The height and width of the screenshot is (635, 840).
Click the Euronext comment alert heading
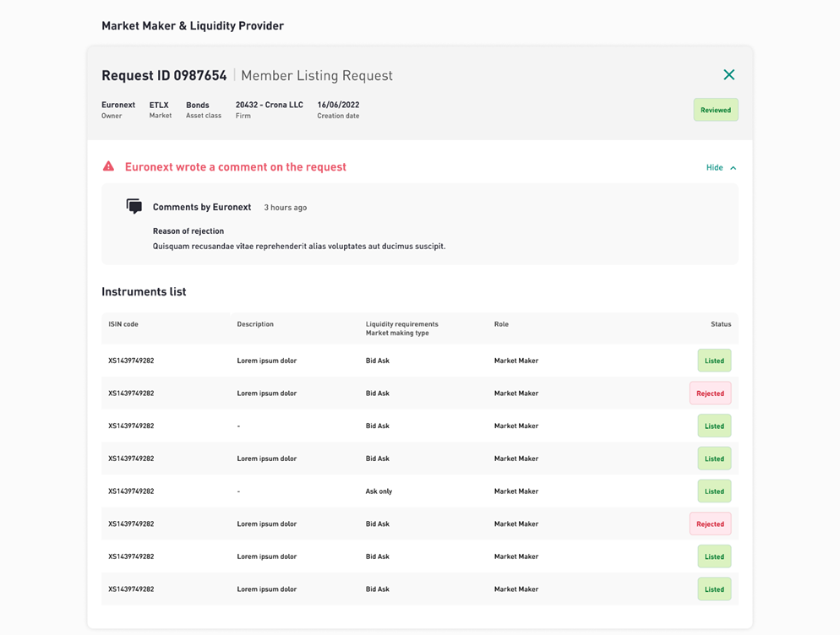[235, 167]
